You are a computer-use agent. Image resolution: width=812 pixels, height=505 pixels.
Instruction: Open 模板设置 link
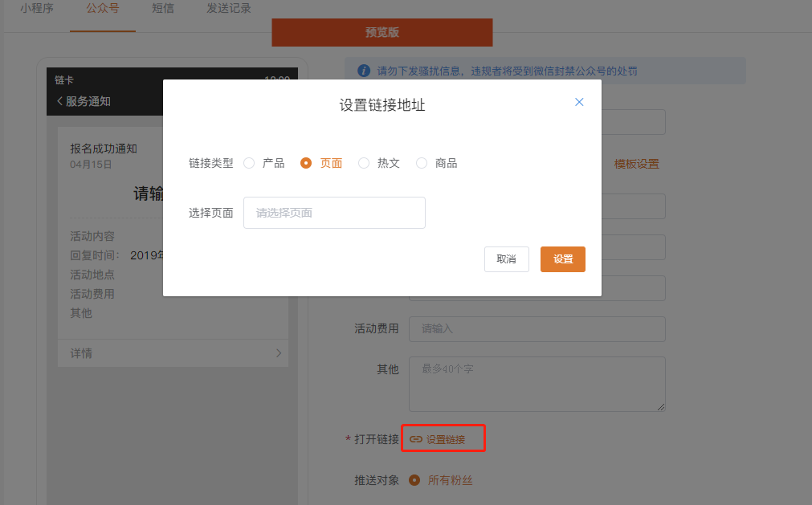pos(636,164)
